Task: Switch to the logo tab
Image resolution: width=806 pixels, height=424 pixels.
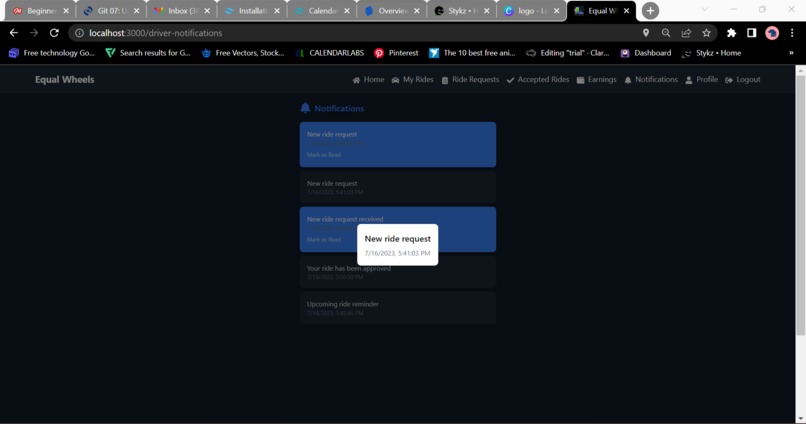Action: point(531,11)
